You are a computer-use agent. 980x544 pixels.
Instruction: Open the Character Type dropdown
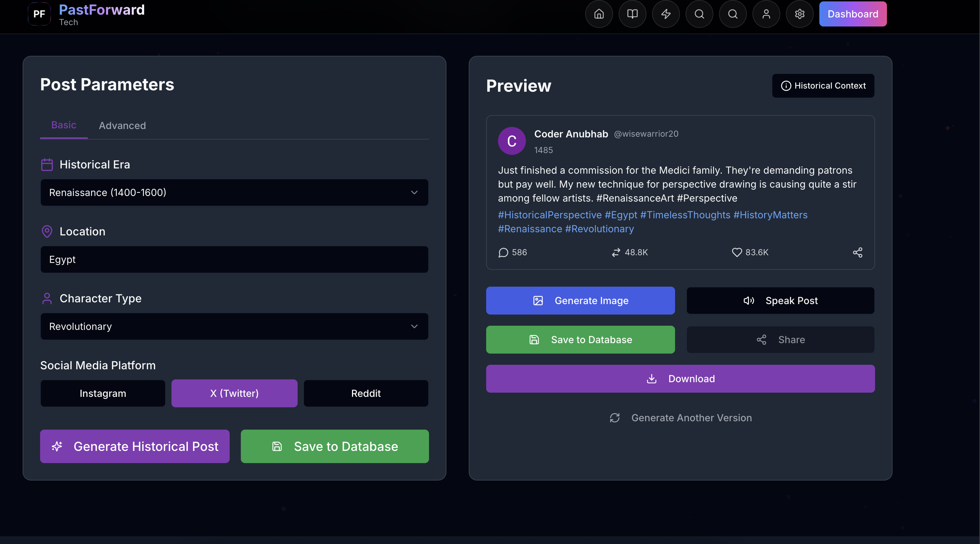pyautogui.click(x=234, y=327)
